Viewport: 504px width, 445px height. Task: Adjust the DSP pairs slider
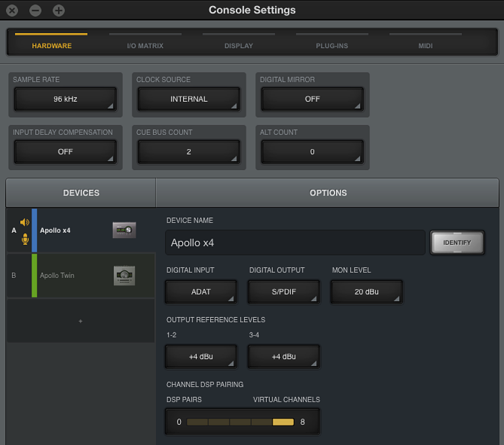240,422
